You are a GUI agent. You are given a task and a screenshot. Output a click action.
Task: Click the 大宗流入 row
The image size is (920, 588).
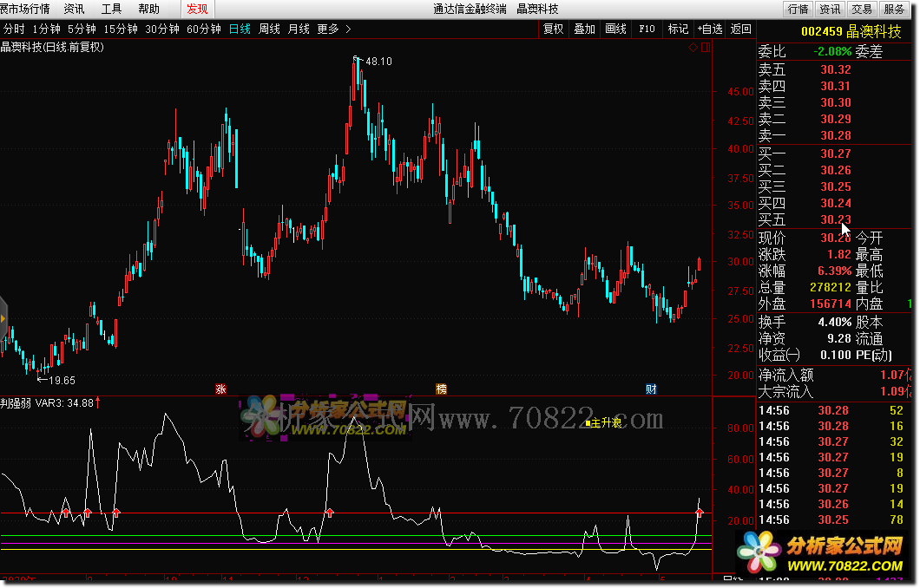[834, 391]
